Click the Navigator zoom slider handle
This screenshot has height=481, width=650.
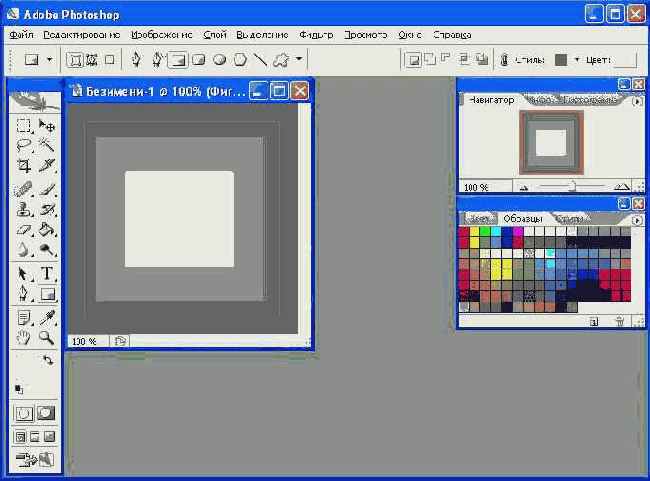[x=572, y=185]
